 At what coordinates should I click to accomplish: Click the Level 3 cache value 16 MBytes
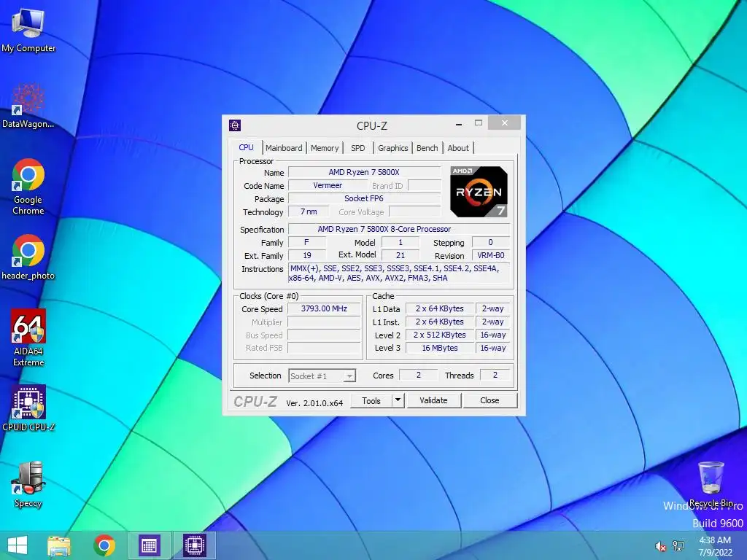(x=440, y=348)
